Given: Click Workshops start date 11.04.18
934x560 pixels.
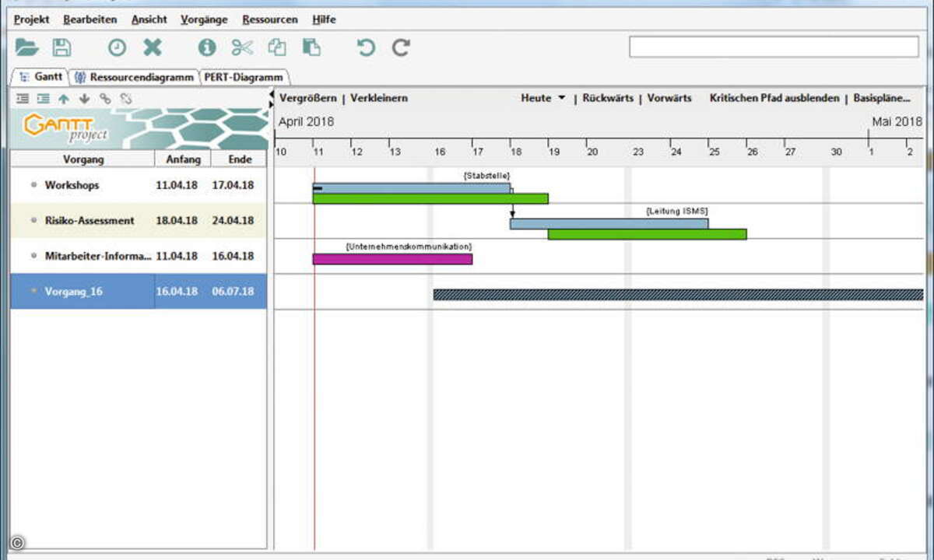Looking at the screenshot, I should click(176, 186).
